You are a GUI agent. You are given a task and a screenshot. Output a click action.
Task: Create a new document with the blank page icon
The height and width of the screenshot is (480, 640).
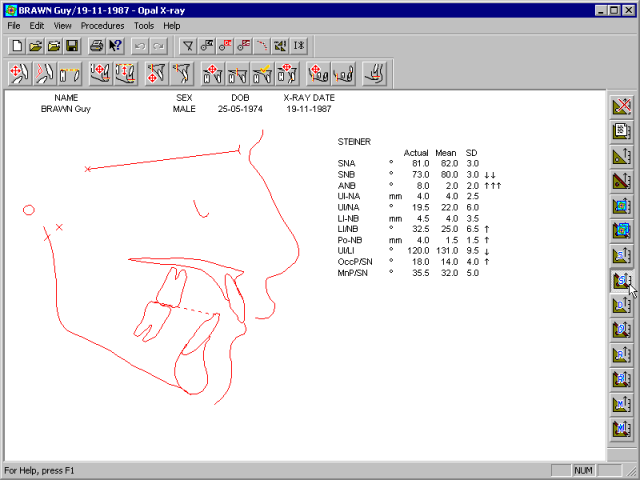click(x=17, y=46)
